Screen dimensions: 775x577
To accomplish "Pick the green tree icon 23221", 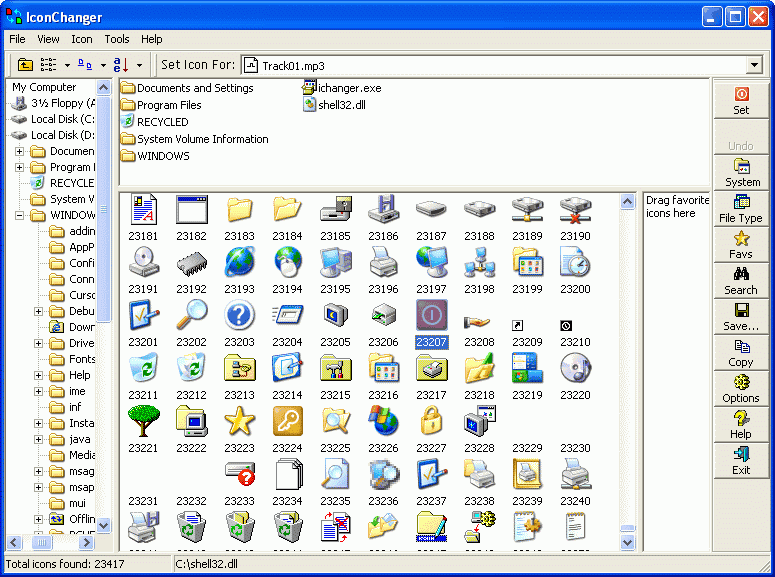I will 143,421.
